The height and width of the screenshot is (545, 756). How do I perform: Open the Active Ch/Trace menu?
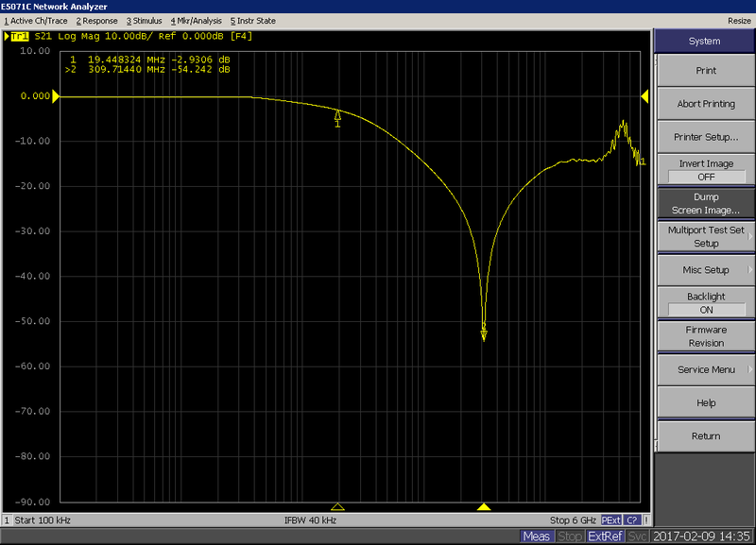point(36,20)
